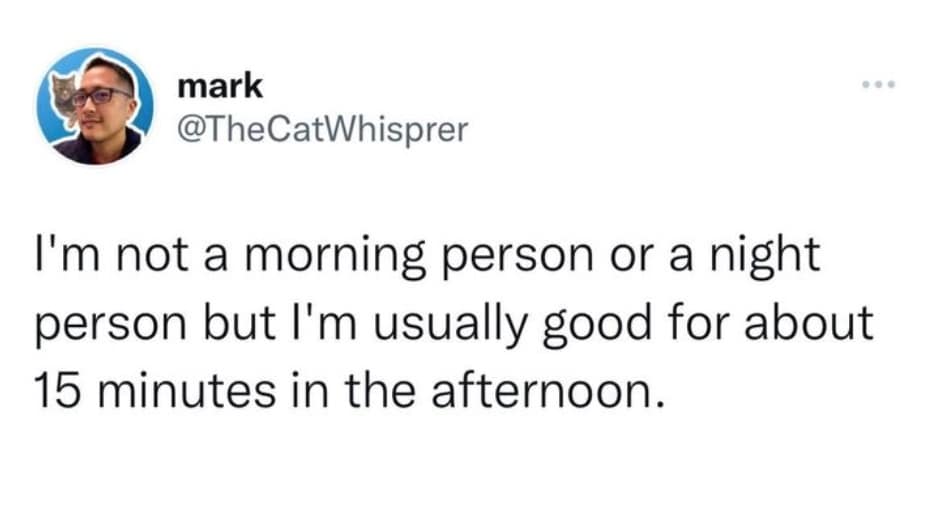Click the tweet's first line of text
926x532 pixels.
(x=428, y=257)
